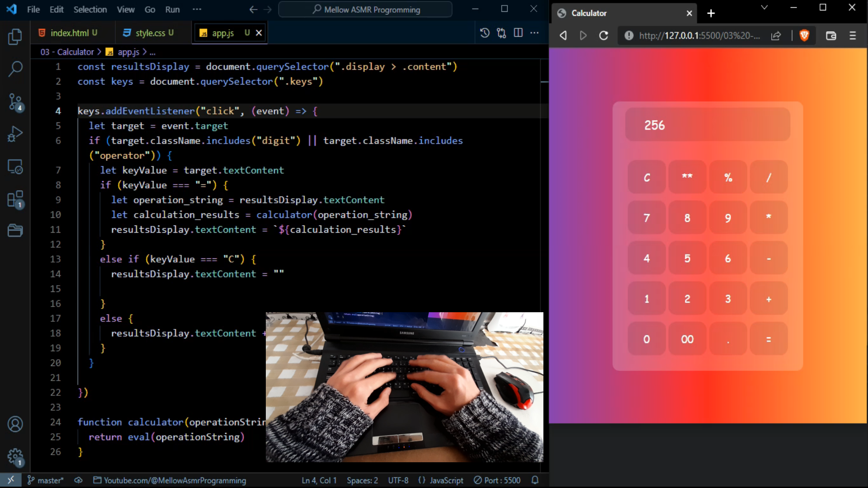Toggle Live Server on Port 5500
Screen dimensions: 868x488
(x=497, y=480)
